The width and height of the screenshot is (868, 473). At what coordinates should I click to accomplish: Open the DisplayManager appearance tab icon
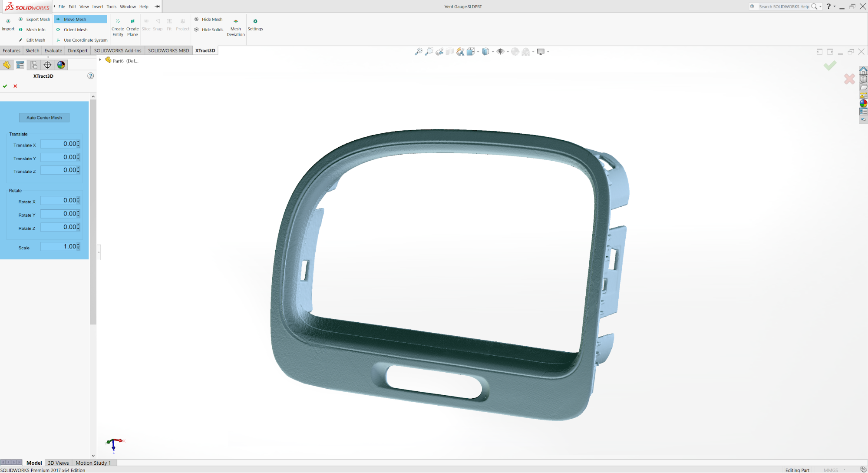[x=61, y=65]
